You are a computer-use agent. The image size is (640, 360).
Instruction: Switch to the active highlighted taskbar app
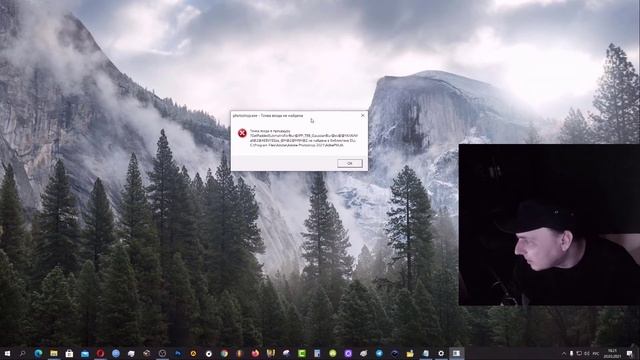pos(456,353)
